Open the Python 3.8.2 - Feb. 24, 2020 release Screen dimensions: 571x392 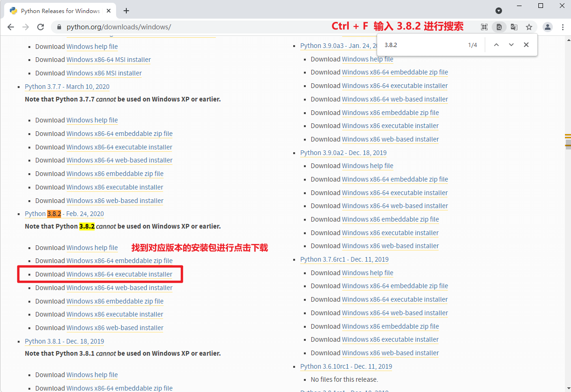(x=64, y=214)
